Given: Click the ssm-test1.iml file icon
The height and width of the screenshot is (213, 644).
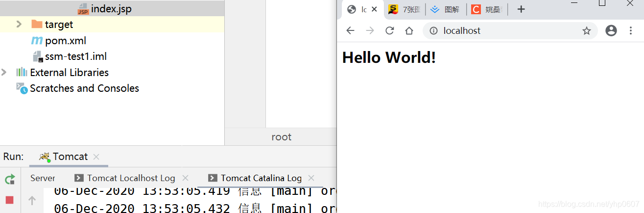Looking at the screenshot, I should click(38, 56).
